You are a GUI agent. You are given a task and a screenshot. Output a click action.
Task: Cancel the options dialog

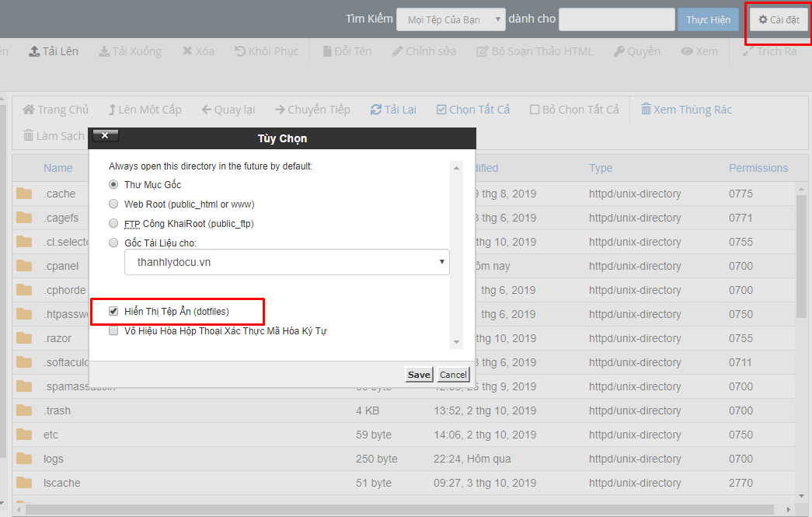coord(453,375)
